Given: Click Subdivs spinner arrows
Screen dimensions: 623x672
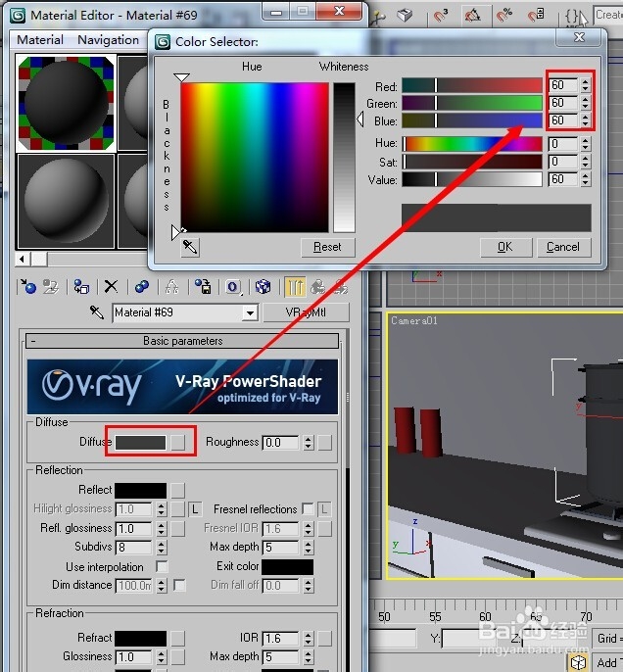Looking at the screenshot, I should [161, 548].
